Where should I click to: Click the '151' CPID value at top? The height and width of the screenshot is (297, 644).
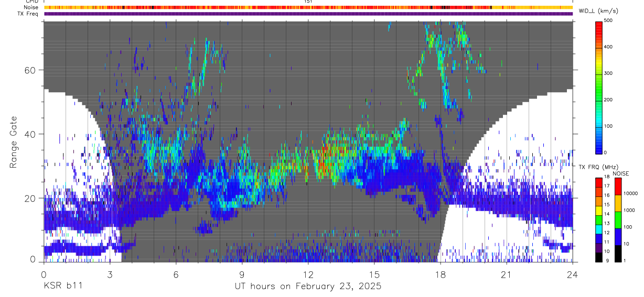308,2
